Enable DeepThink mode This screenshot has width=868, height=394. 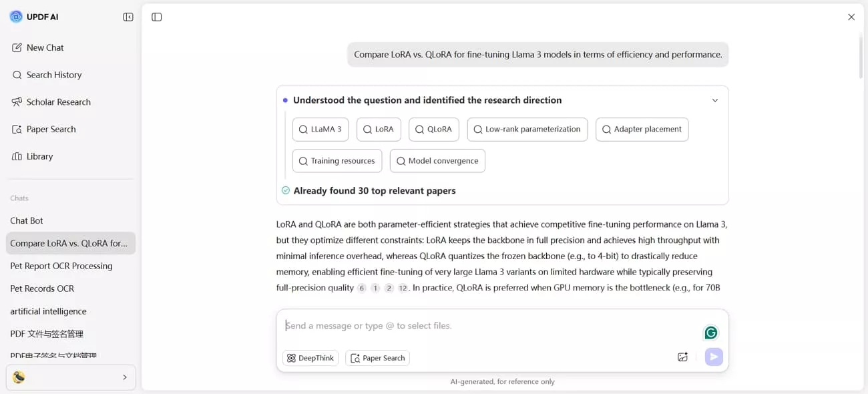tap(310, 357)
